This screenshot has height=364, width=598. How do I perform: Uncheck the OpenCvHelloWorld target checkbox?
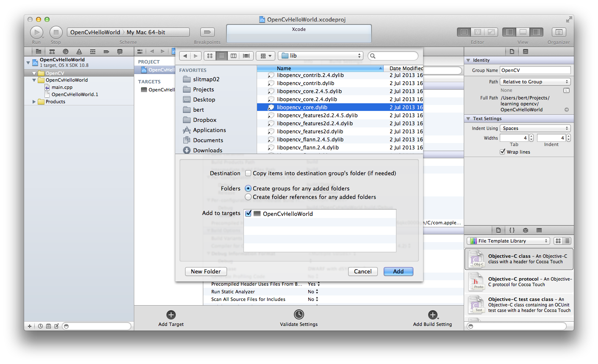pos(249,214)
